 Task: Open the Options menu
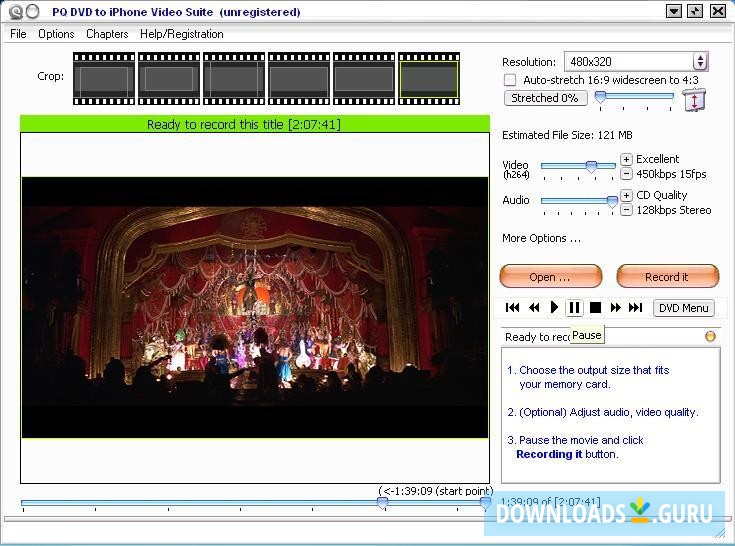[x=56, y=34]
